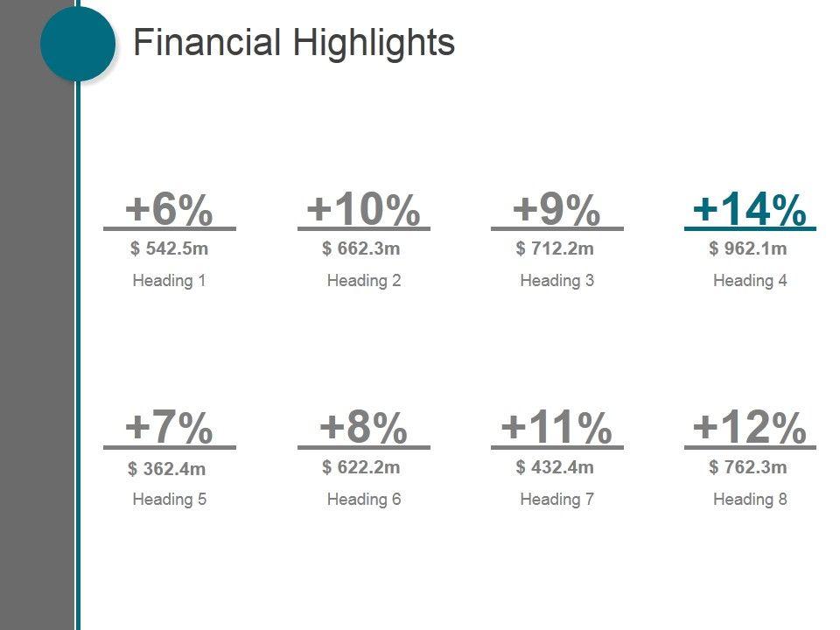Click the +11% percentage text

click(x=556, y=428)
